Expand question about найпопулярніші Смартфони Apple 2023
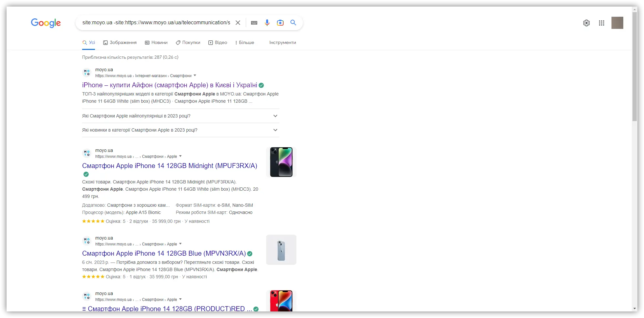Screen dimensions: 644x318 (181, 116)
